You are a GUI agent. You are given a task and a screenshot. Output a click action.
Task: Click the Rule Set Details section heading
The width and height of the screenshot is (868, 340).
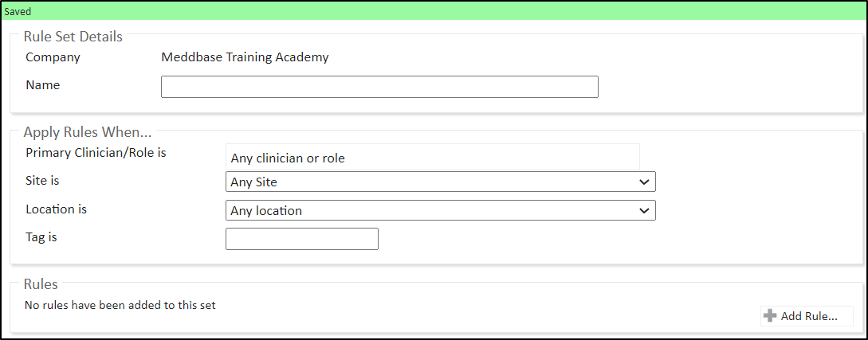tap(73, 37)
